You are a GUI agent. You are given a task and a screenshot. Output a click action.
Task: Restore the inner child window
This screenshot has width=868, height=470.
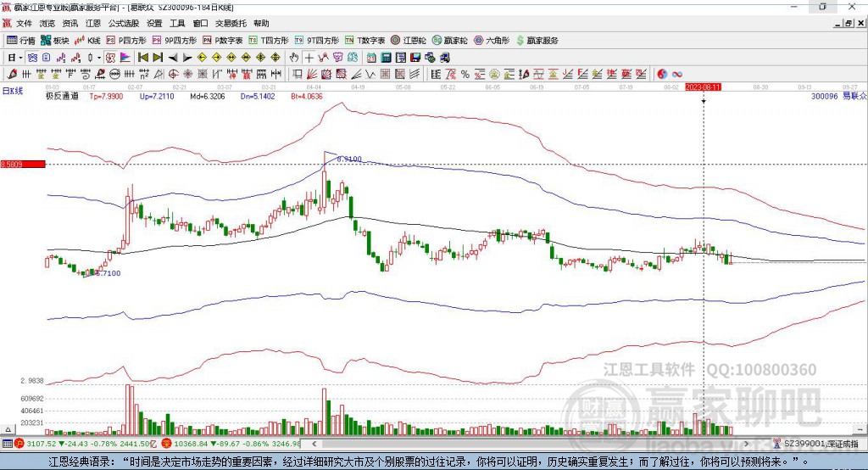point(849,23)
